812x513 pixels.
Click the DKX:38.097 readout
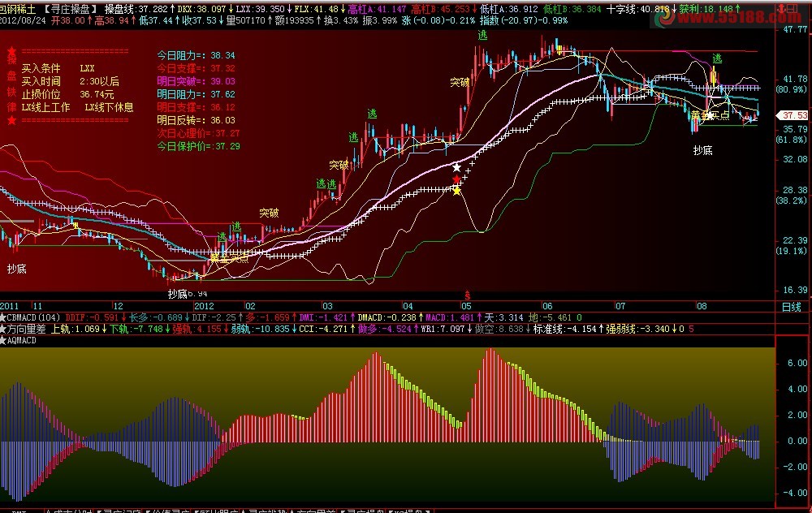pyautogui.click(x=202, y=9)
